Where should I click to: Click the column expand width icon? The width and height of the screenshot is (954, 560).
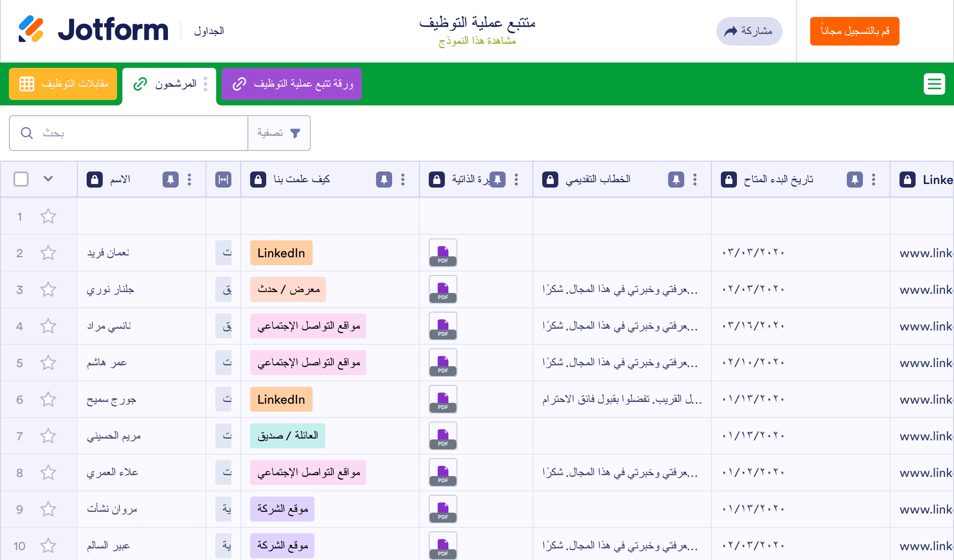click(x=223, y=180)
